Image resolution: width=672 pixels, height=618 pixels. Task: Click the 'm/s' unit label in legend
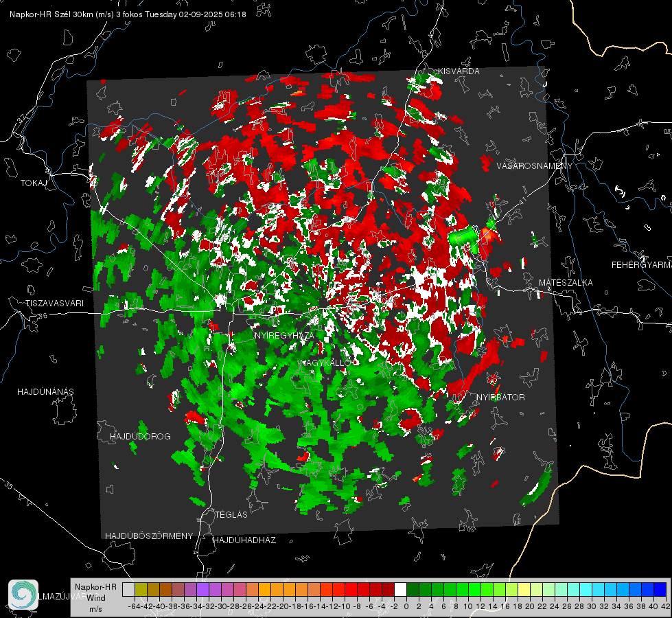pyautogui.click(x=95, y=609)
